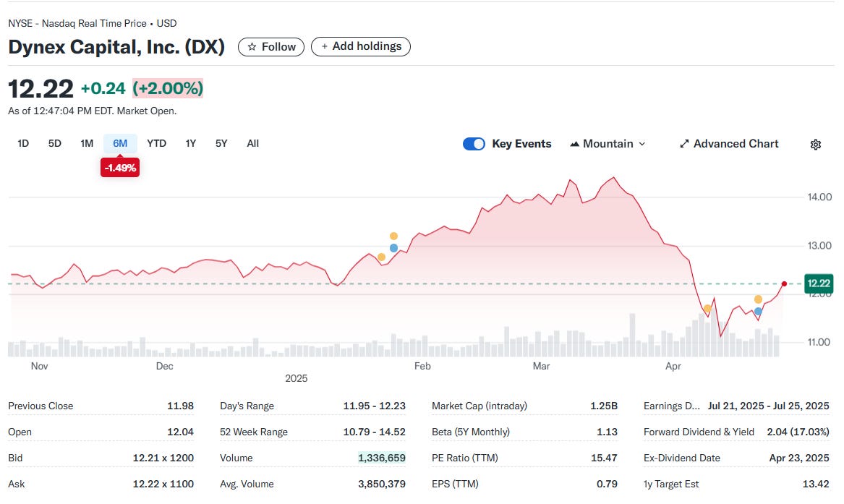844x504 pixels.
Task: Click Ex-Dividend Date Apr 23, 2025
Action: click(x=798, y=458)
